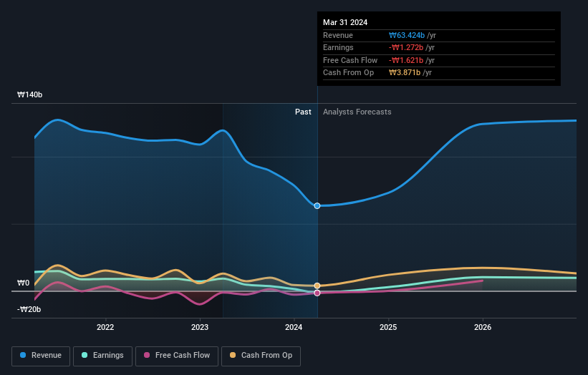Viewport: 588px width, 375px height.
Task: Click the ₩63.424b revenue value
Action: (407, 35)
